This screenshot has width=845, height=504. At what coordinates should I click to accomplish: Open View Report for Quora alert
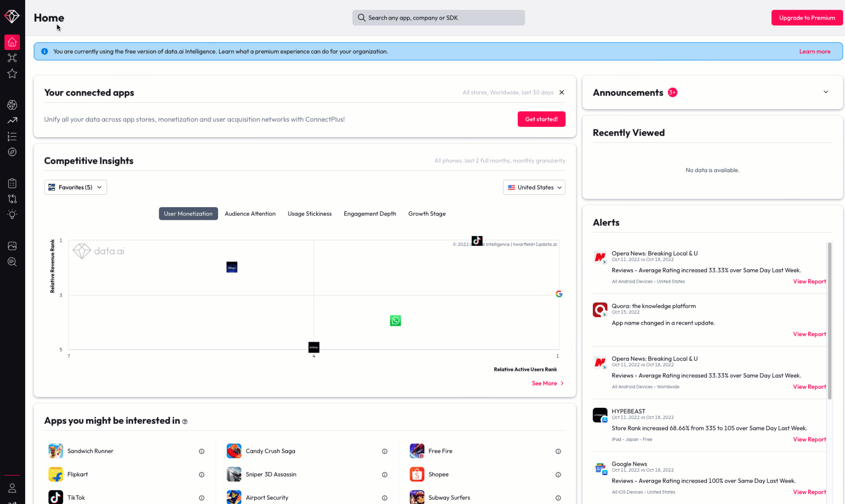[x=809, y=334]
